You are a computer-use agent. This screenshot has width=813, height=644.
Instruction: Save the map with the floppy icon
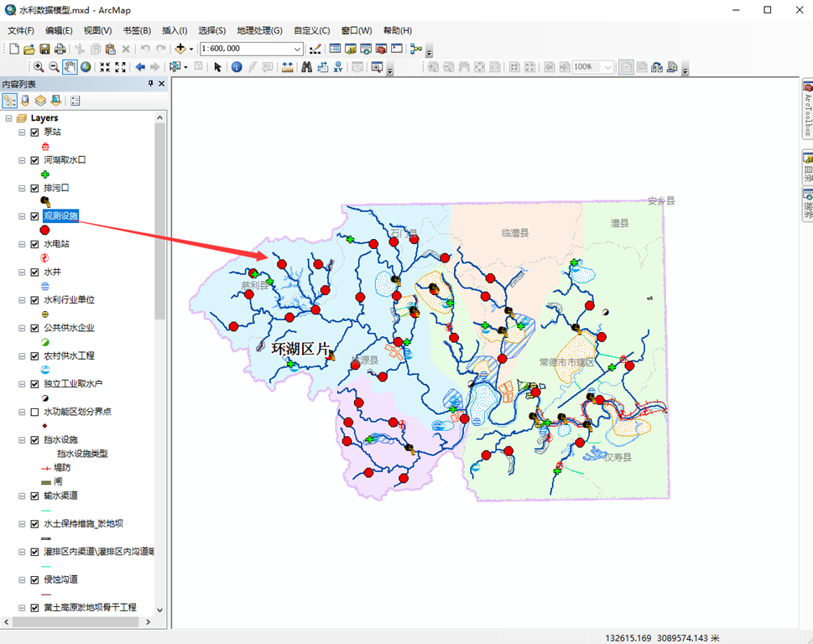coord(44,49)
